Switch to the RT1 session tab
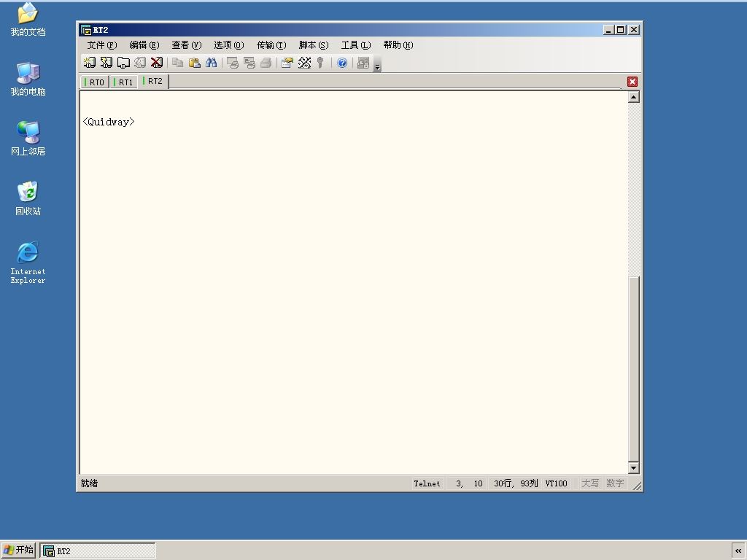Image resolution: width=747 pixels, height=560 pixels. coord(124,82)
